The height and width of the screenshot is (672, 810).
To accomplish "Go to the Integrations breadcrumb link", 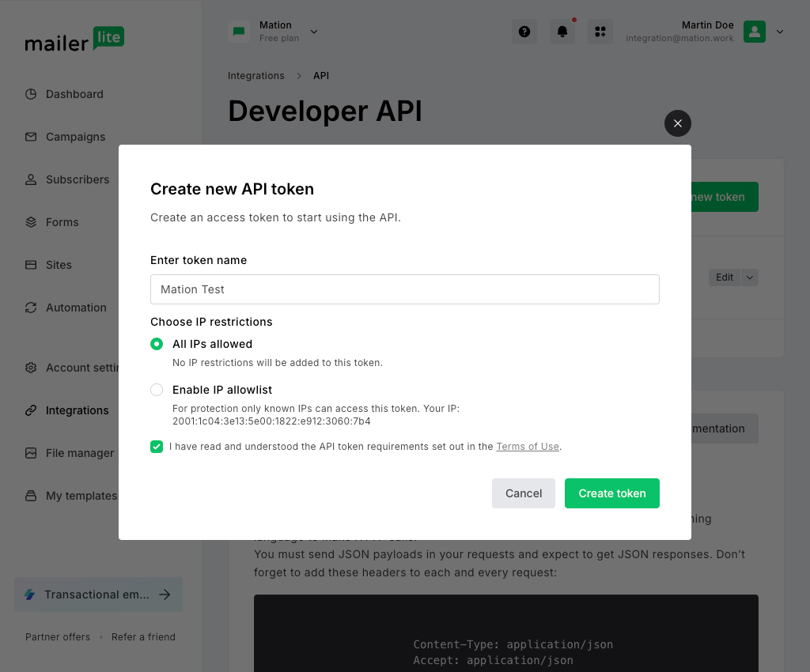I will point(255,76).
